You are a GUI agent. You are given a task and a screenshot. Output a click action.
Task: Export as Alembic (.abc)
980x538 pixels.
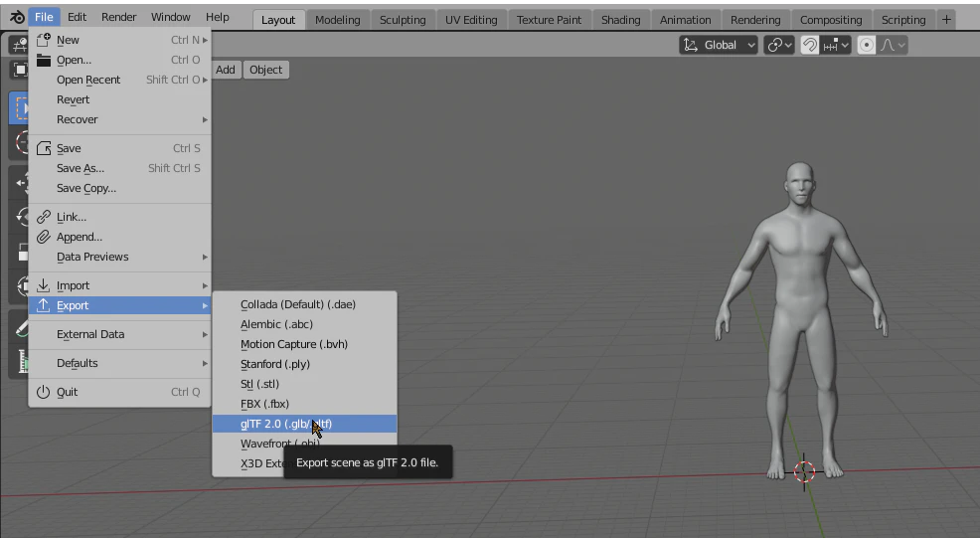point(304,324)
